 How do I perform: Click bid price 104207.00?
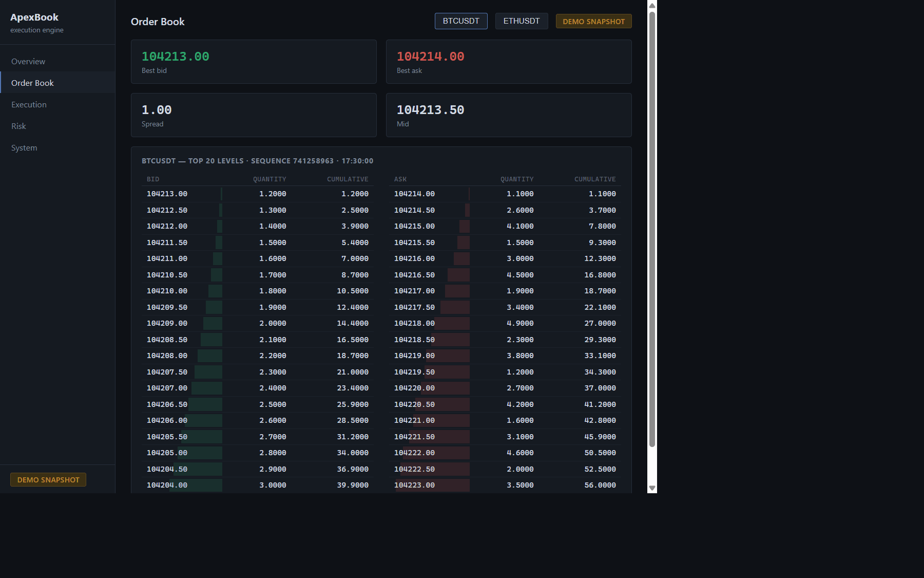coord(167,388)
